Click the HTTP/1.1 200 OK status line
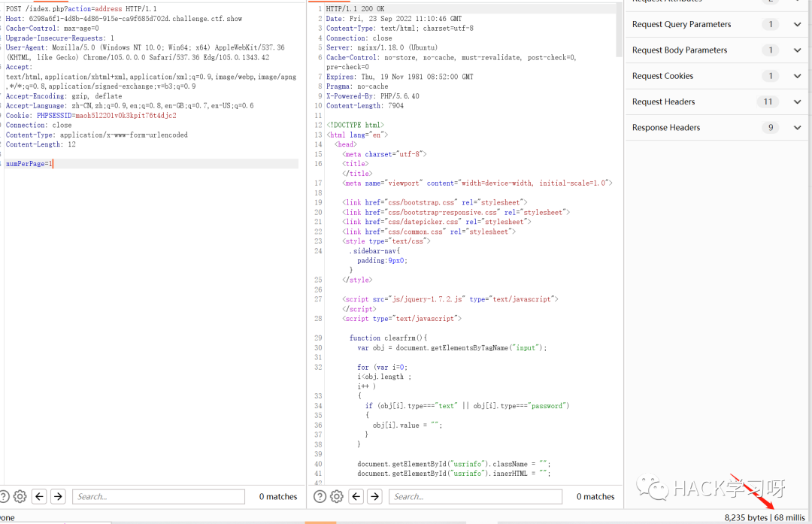Viewport: 812px width, 524px height. [355, 9]
